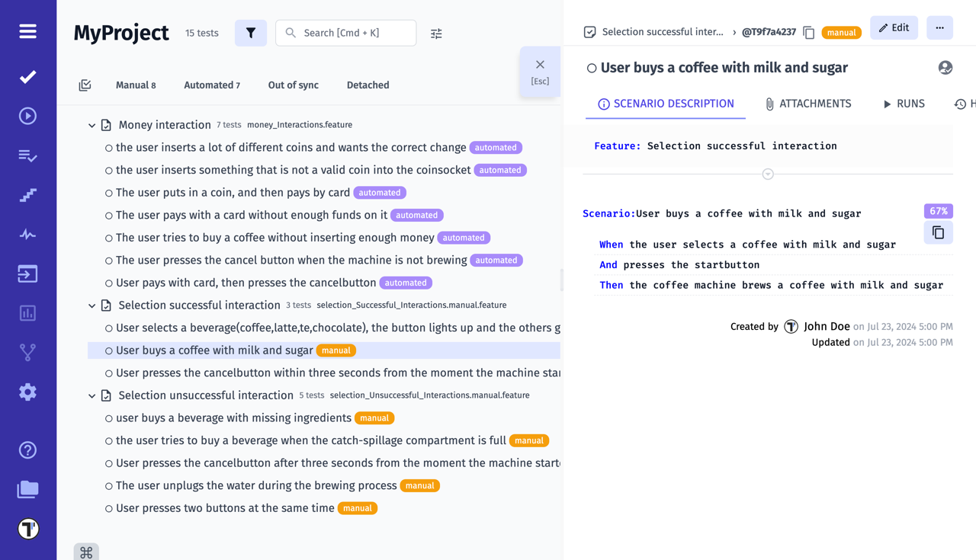Click the select-all tests checkbox icon
This screenshot has height=560, width=976.
(x=85, y=85)
